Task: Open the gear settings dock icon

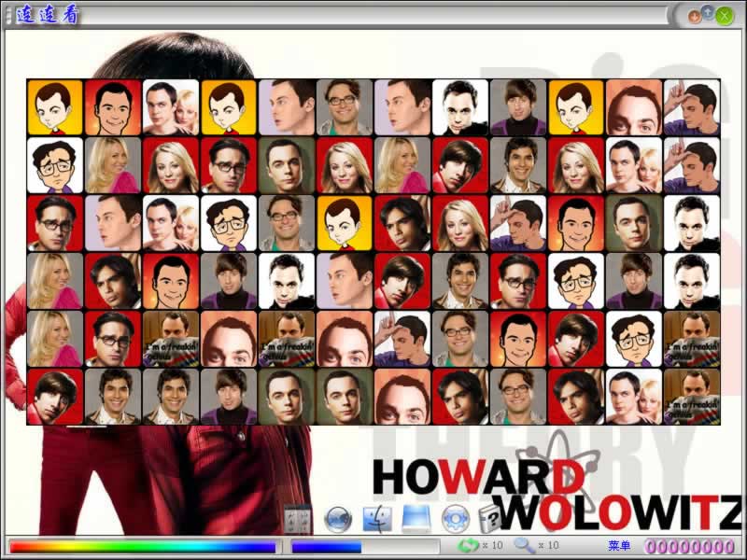Action: click(x=456, y=519)
